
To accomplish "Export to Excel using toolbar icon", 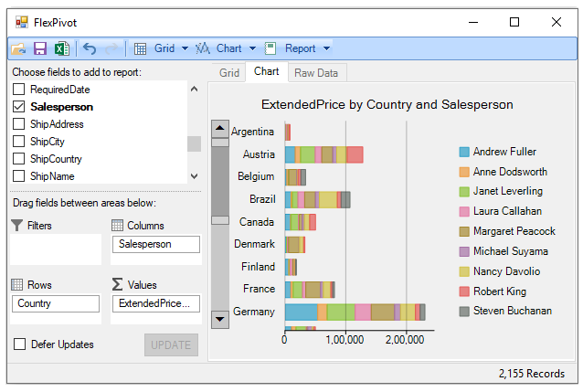I will click(x=60, y=48).
